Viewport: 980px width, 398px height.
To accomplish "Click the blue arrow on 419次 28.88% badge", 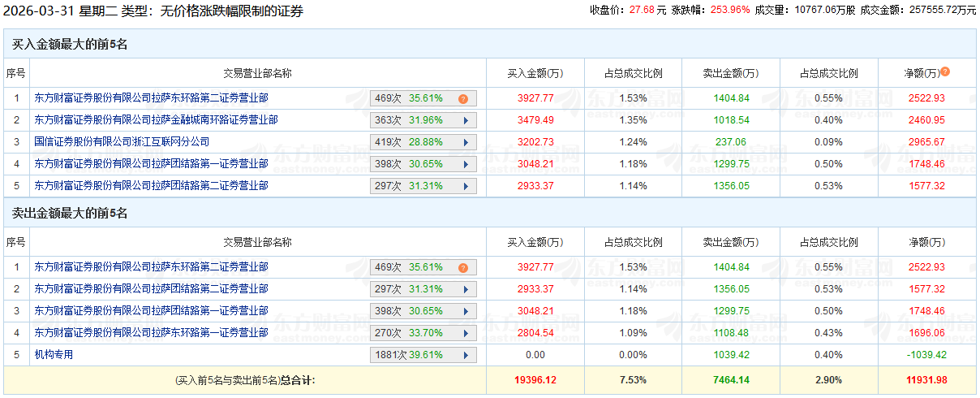I will click(466, 142).
